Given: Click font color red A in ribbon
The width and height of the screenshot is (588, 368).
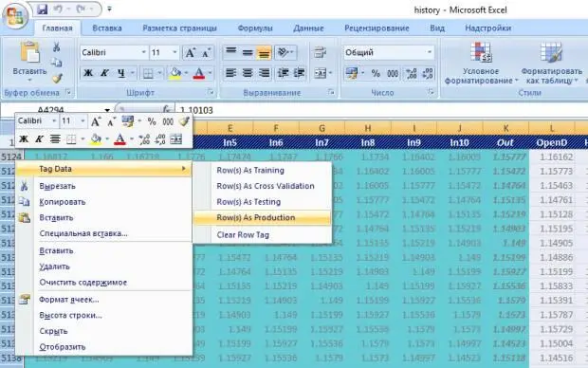Looking at the screenshot, I should 199,73.
